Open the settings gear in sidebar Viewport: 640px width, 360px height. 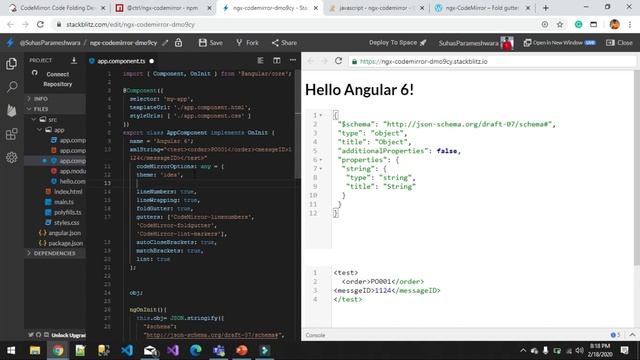tap(11, 157)
